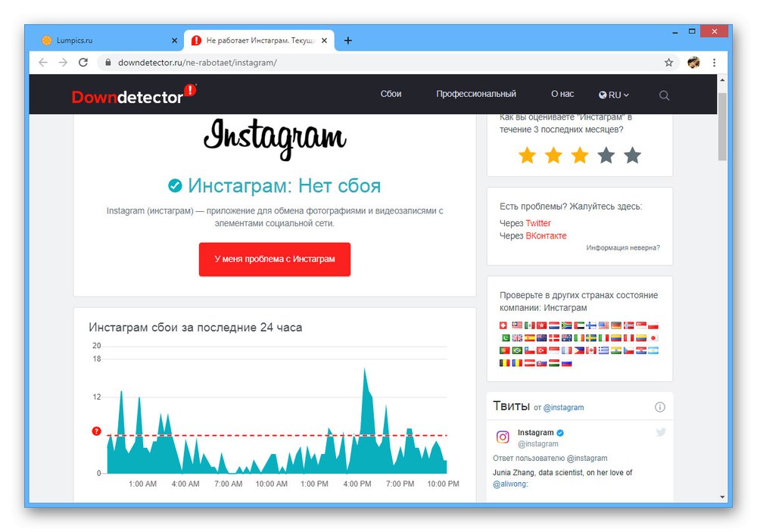
Task: Go back to the previous page
Action: tap(43, 62)
